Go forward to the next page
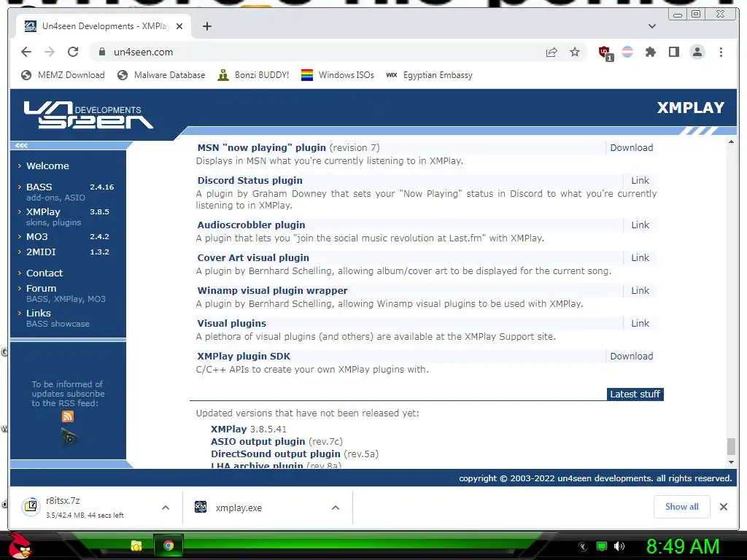 click(x=50, y=52)
